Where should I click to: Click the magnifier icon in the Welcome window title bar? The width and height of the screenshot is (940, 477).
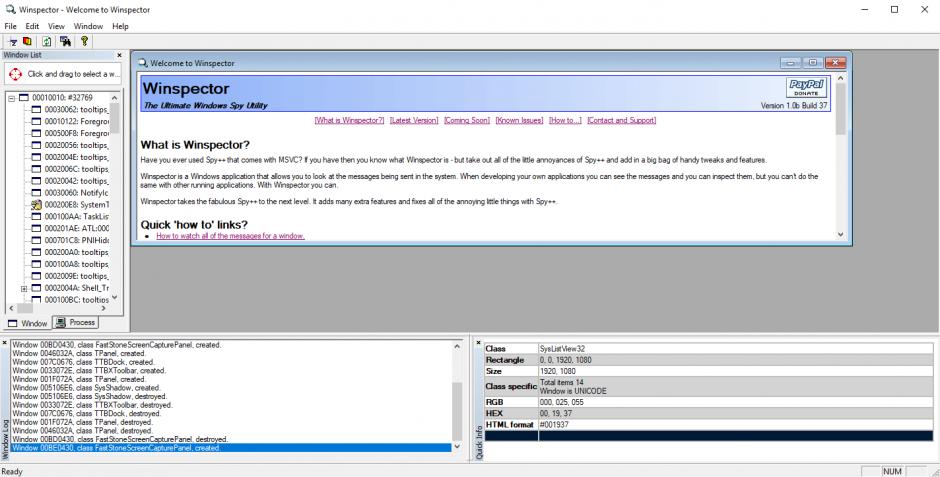tap(143, 63)
